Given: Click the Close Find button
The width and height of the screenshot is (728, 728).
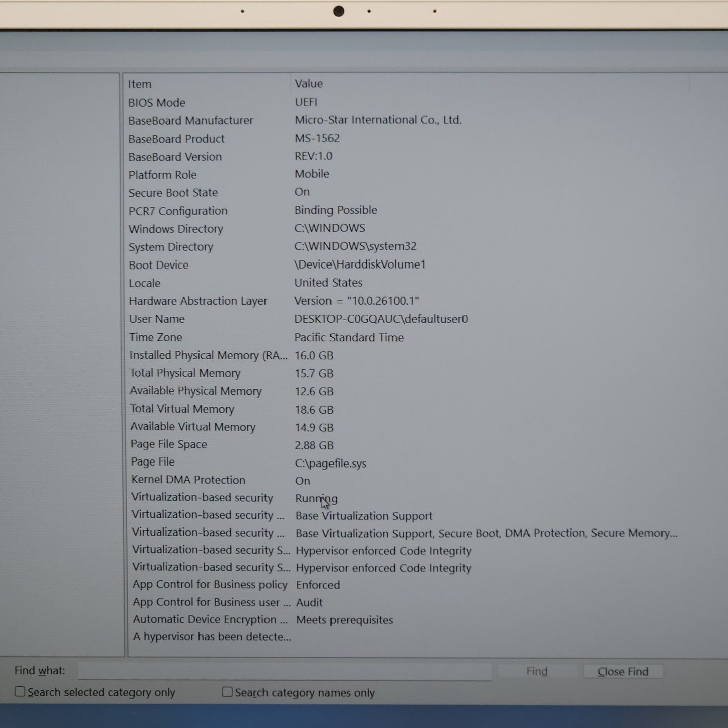Looking at the screenshot, I should click(x=623, y=671).
